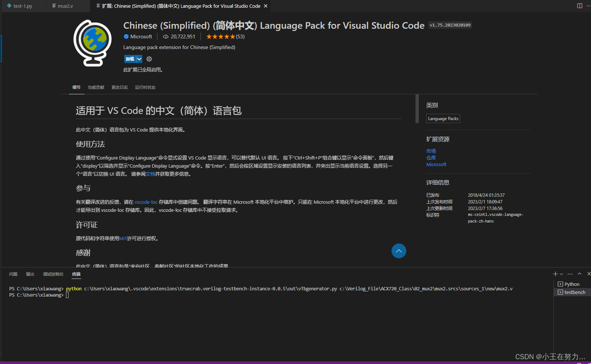Switch to the 终端 terminal panel tab
Viewport: 591px width, 364px height.
tap(76, 274)
